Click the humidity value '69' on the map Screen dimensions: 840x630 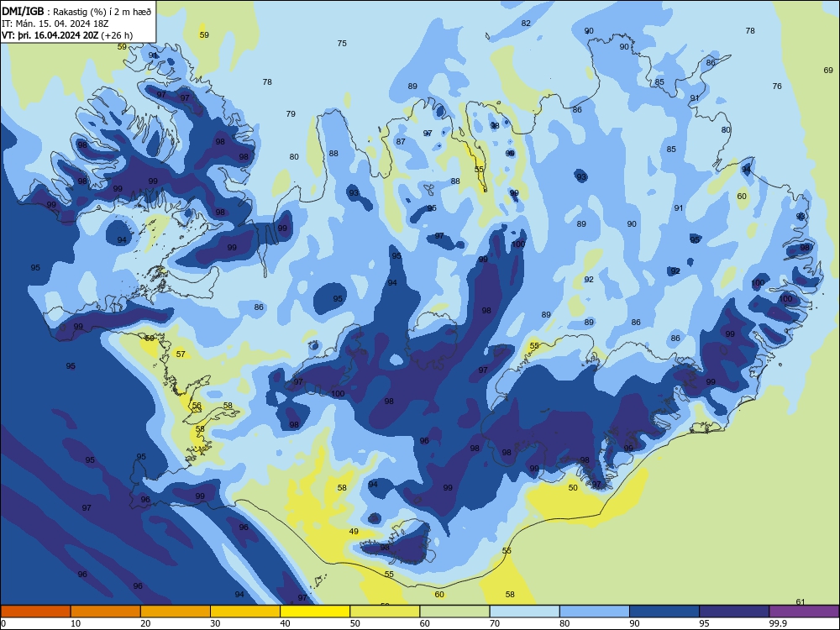click(x=828, y=71)
